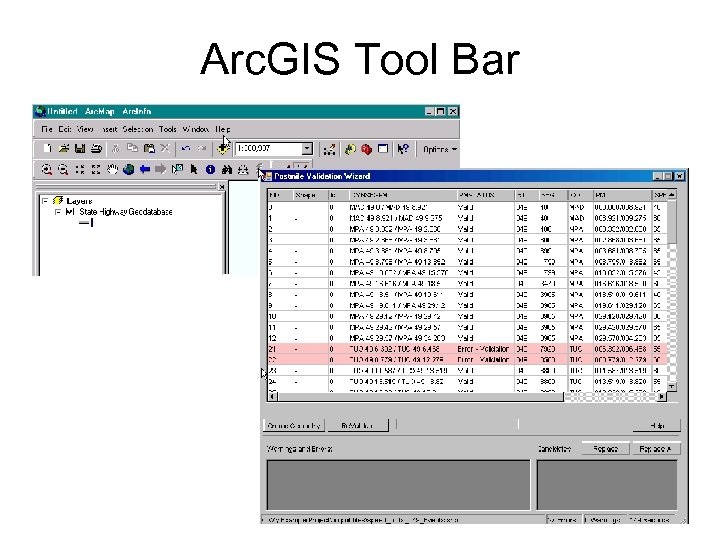Click the line symbol under State Highway Geodatabase
This screenshot has height=540, width=720.
point(86,223)
